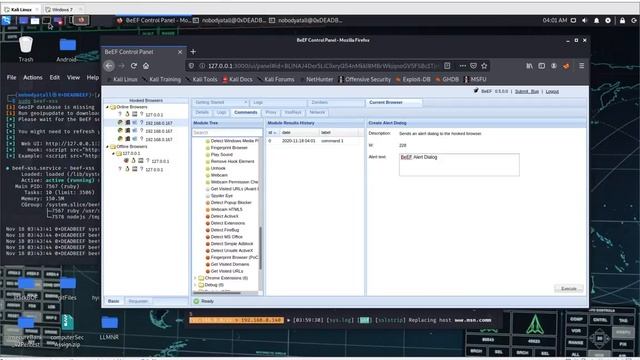Viewport: 640px width, 360px height.
Task: Collapse Offline Browsers tree folder
Action: [x=108, y=147]
